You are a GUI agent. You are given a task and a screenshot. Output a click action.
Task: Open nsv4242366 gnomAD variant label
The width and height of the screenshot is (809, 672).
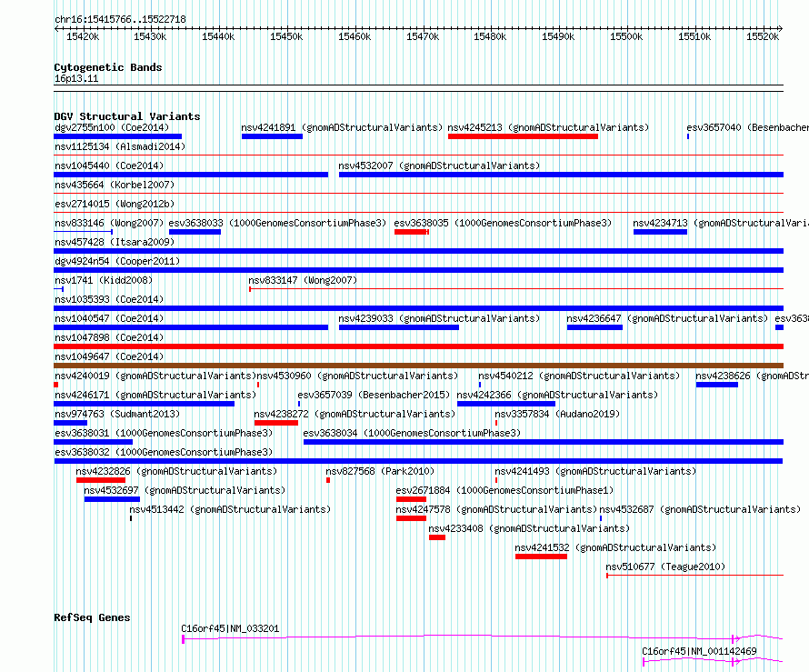[557, 395]
